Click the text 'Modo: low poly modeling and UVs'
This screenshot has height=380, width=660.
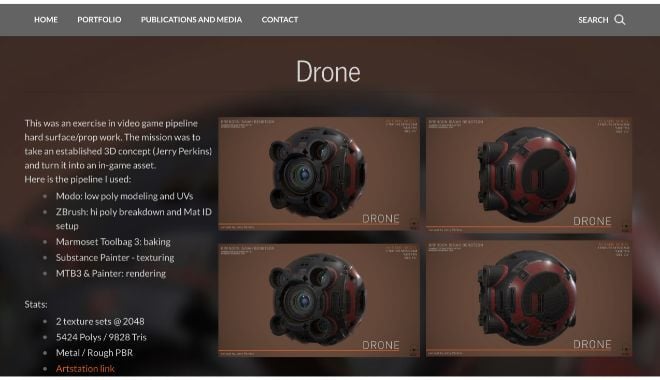pos(125,196)
